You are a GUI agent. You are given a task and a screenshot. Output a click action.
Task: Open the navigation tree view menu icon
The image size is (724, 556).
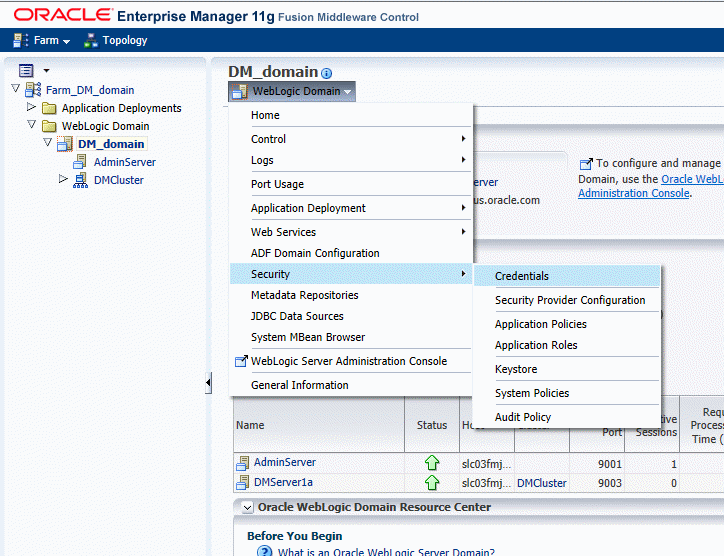tap(26, 71)
